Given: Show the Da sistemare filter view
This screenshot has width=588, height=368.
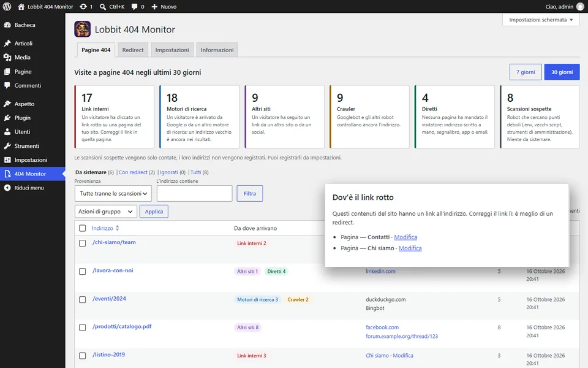Looking at the screenshot, I should [91, 172].
